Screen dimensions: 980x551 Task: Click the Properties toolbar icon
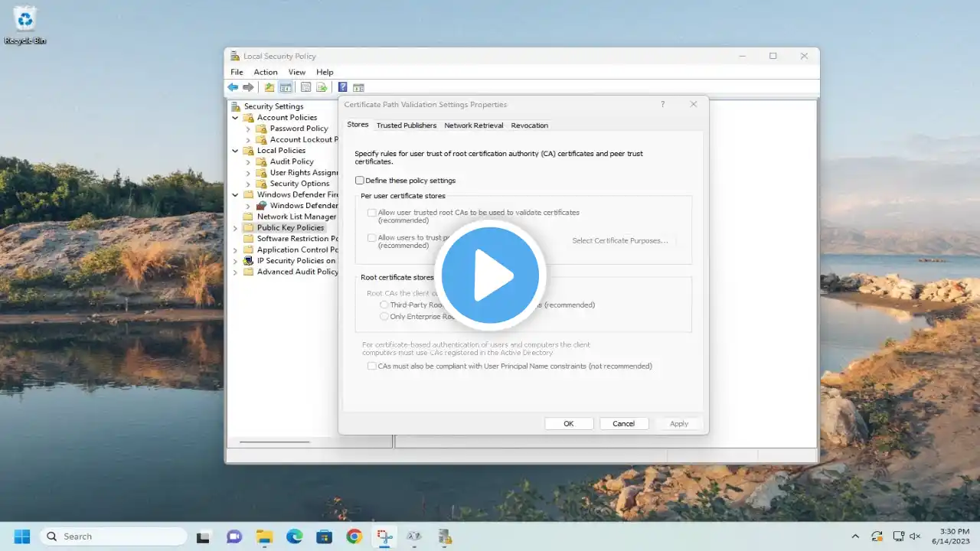(x=305, y=87)
